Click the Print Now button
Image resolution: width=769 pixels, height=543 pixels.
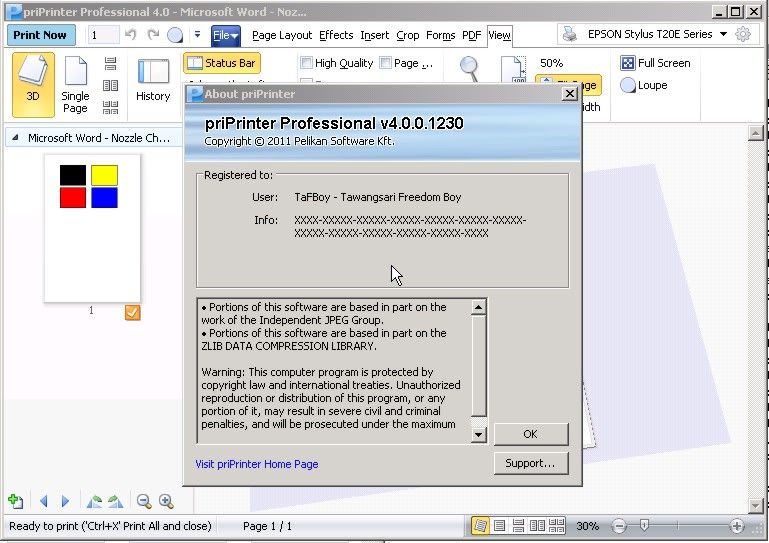(x=41, y=35)
